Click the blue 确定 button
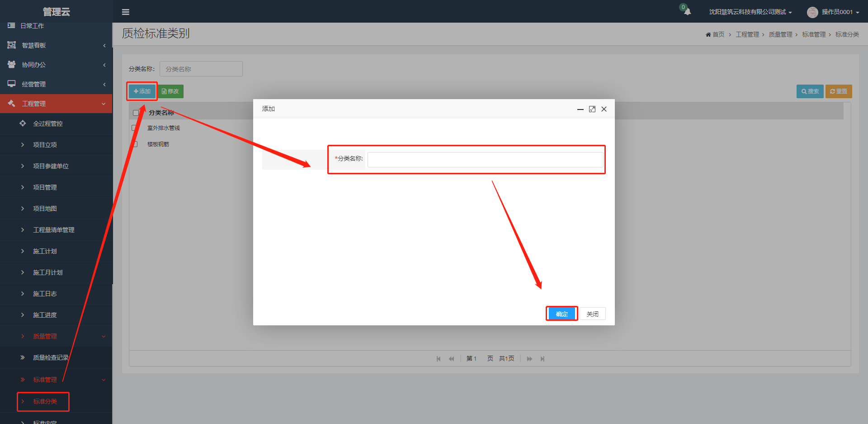 tap(561, 314)
